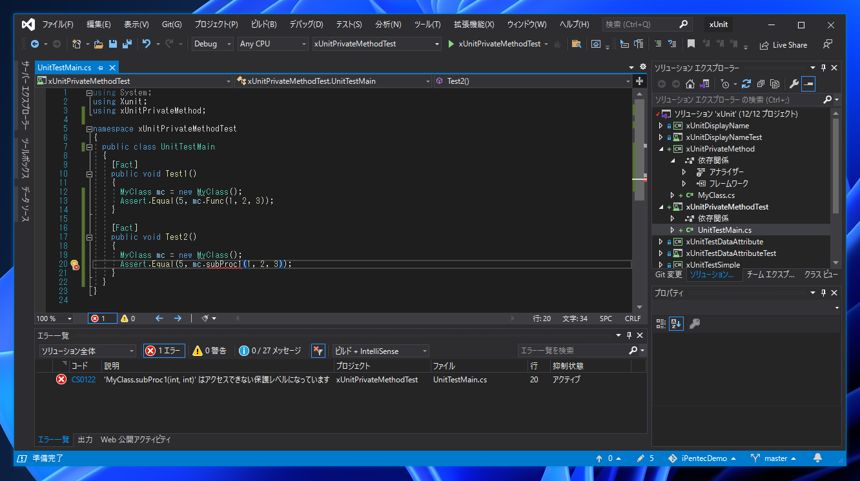Toggle the Preview Selected Items button in Solution Explorer
Screen dimensions: 860x481
(x=808, y=84)
